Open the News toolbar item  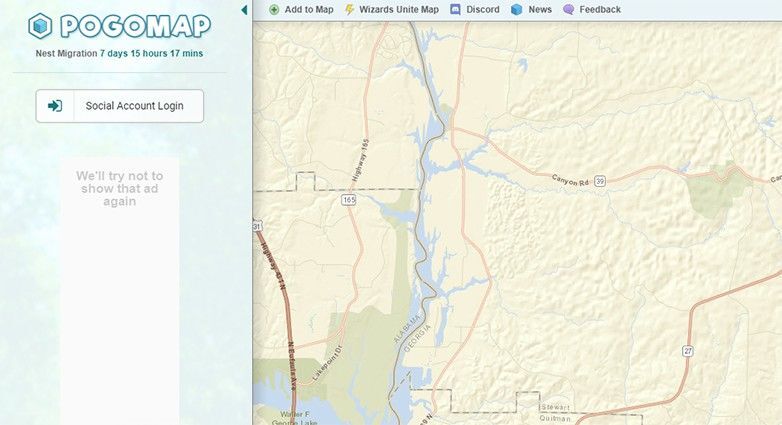(532, 9)
